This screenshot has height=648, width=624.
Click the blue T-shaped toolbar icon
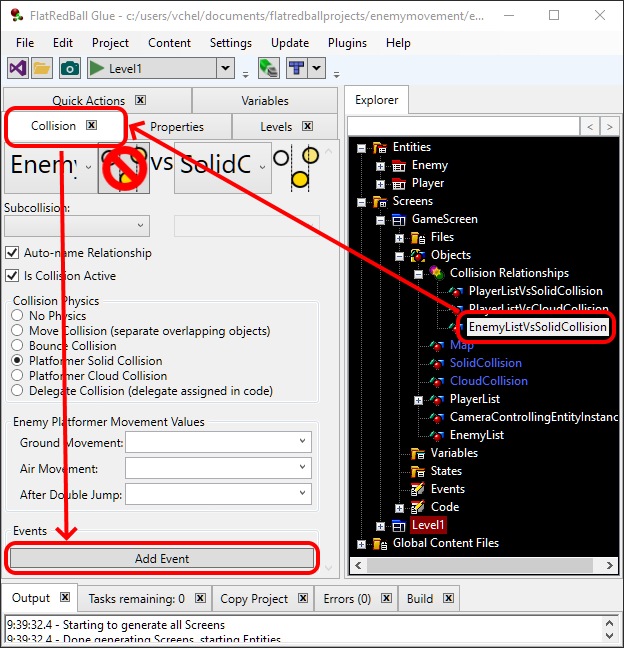[x=296, y=68]
